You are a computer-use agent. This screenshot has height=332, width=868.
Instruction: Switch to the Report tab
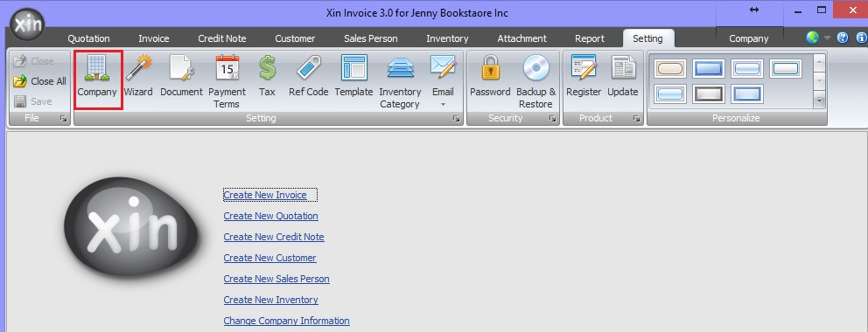(590, 38)
